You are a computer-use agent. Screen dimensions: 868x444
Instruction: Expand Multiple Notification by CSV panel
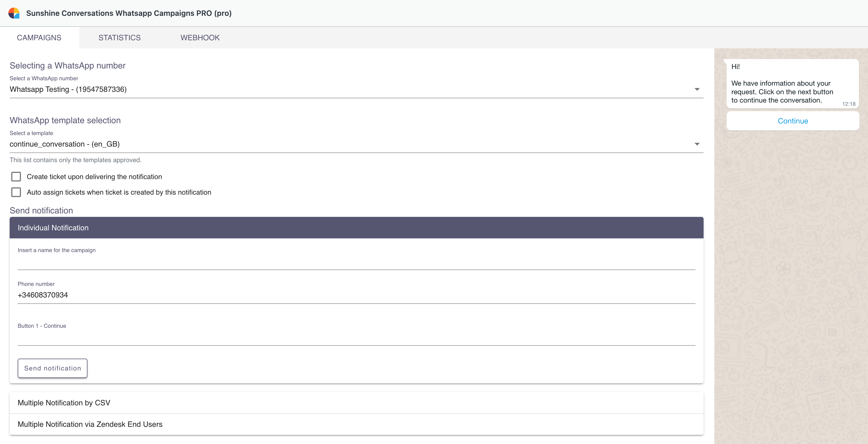pyautogui.click(x=356, y=403)
